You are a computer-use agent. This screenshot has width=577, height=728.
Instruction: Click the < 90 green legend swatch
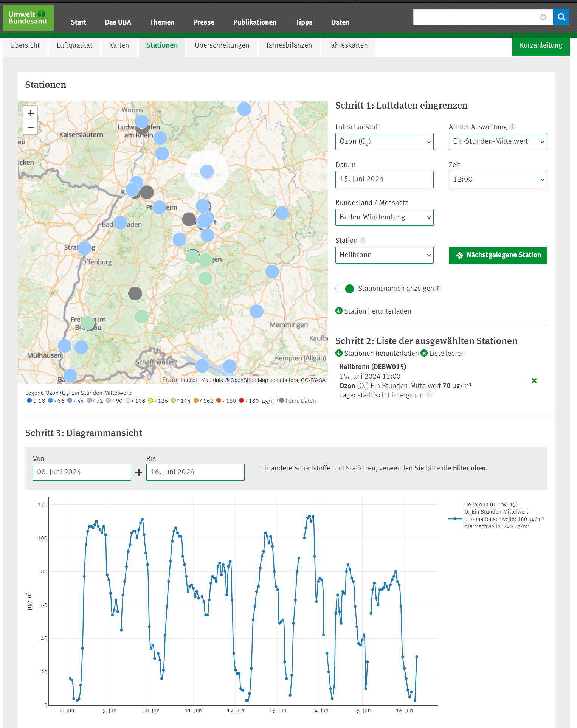pyautogui.click(x=109, y=400)
